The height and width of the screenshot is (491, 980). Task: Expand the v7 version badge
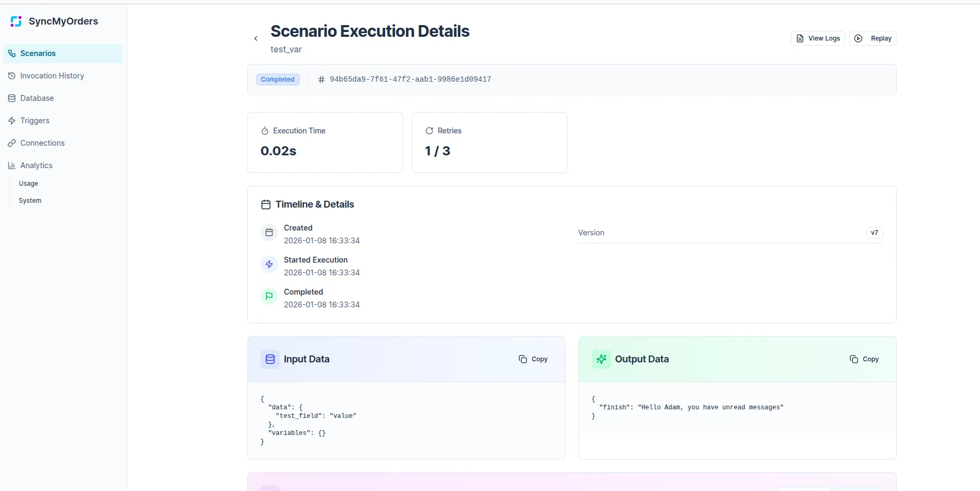[874, 233]
